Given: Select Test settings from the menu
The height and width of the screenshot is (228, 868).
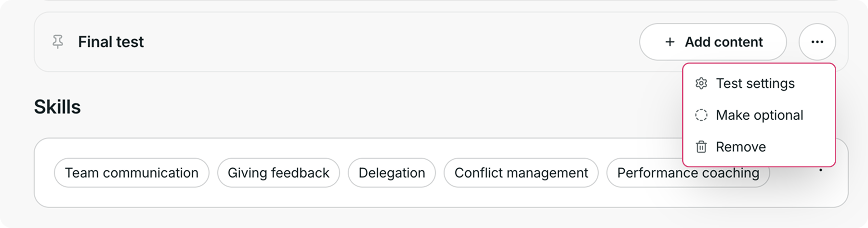Looking at the screenshot, I should click(x=759, y=83).
